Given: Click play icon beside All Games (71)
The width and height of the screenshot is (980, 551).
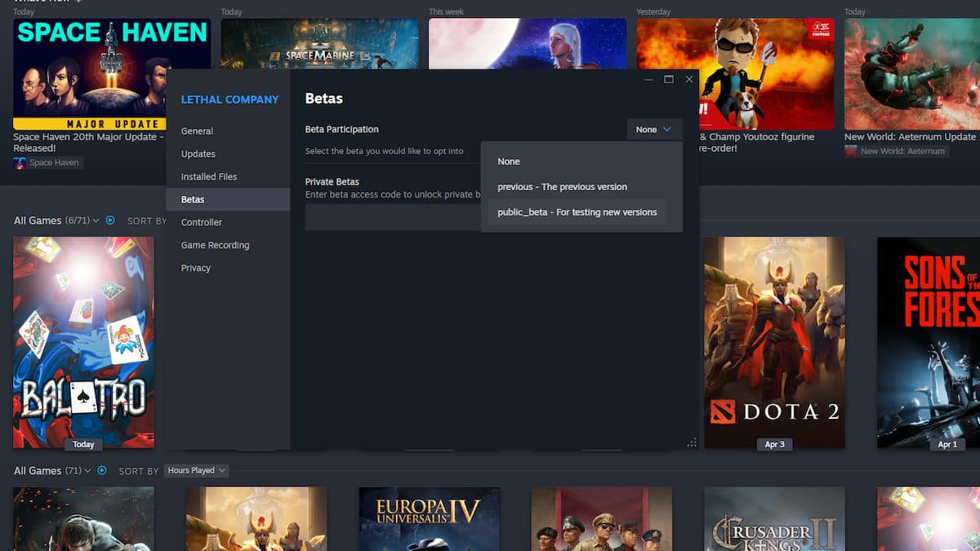Looking at the screenshot, I should point(102,470).
